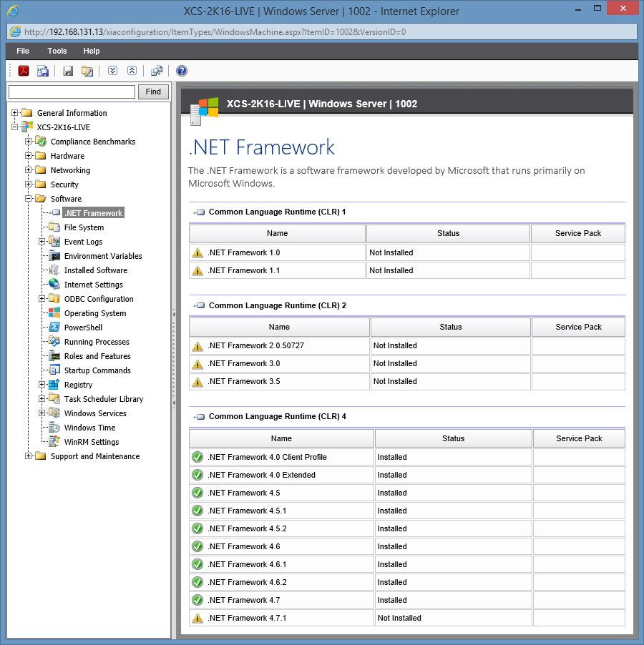Expand the Security folder node

tap(29, 184)
